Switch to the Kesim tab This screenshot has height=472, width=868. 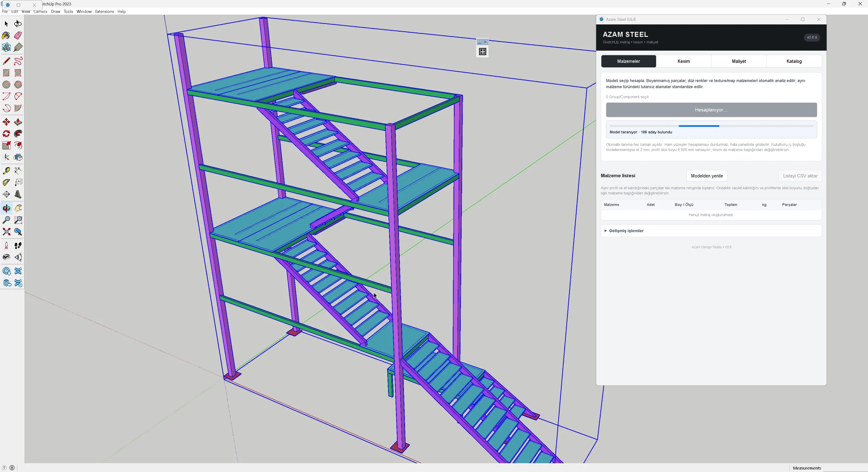coord(684,61)
